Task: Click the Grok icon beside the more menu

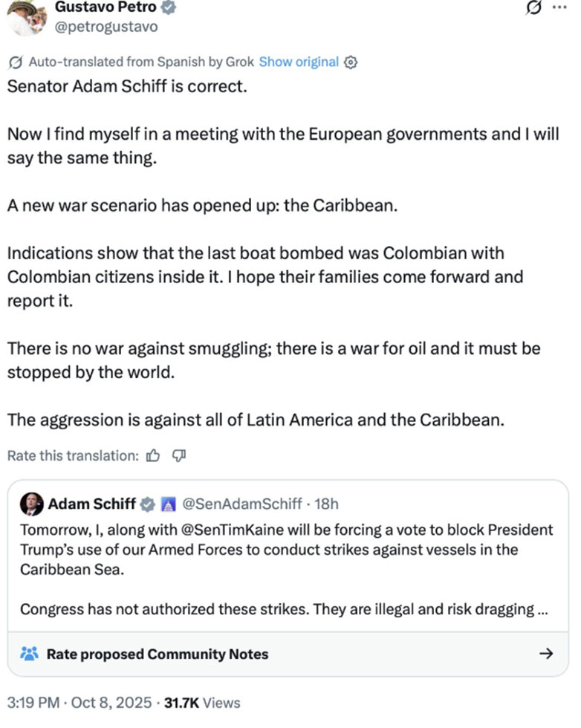Action: point(532,8)
